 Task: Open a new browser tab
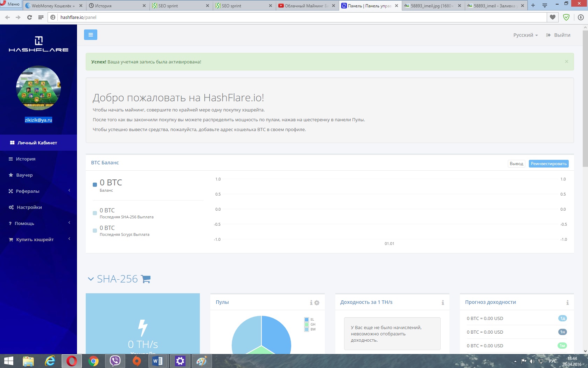(533, 5)
